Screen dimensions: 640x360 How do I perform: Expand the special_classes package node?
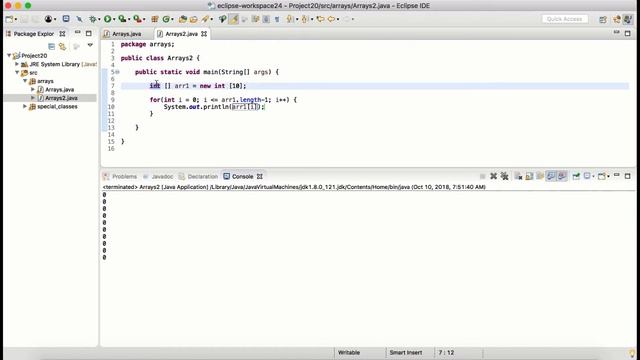[25, 106]
